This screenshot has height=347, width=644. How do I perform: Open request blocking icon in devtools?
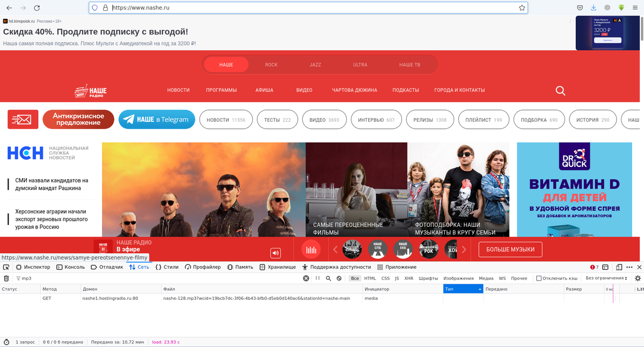[339, 278]
